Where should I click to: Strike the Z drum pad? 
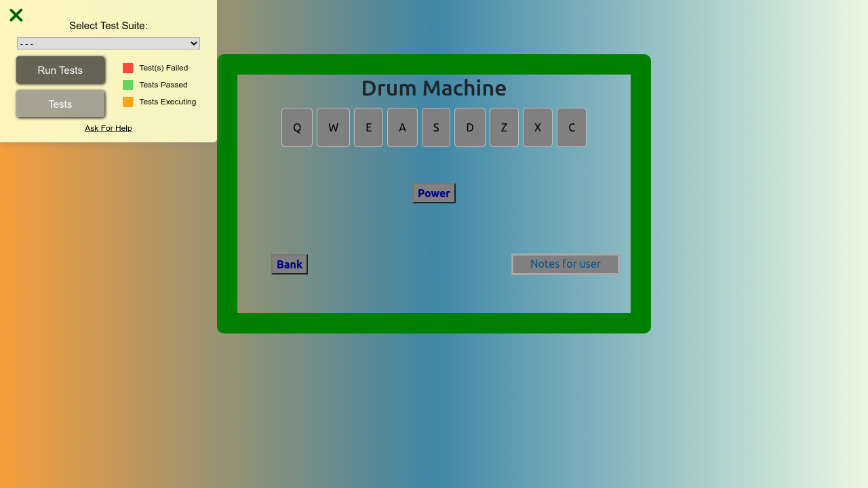click(504, 127)
